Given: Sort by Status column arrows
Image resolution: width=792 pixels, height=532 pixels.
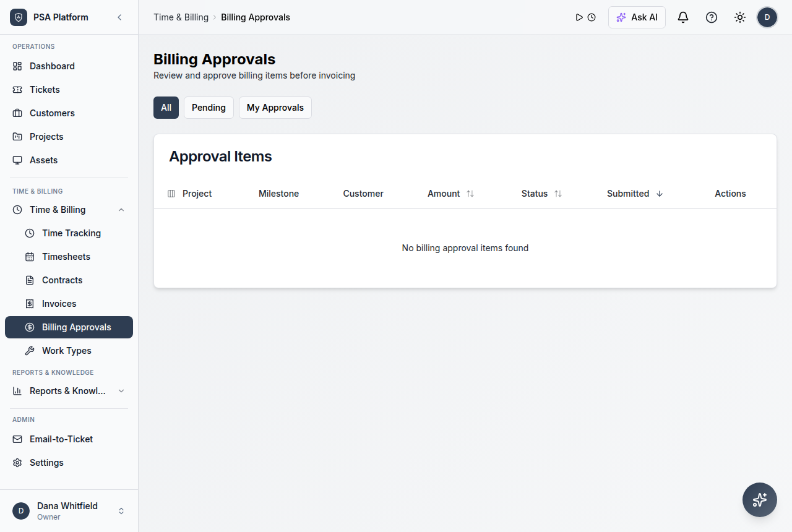Looking at the screenshot, I should 558,194.
